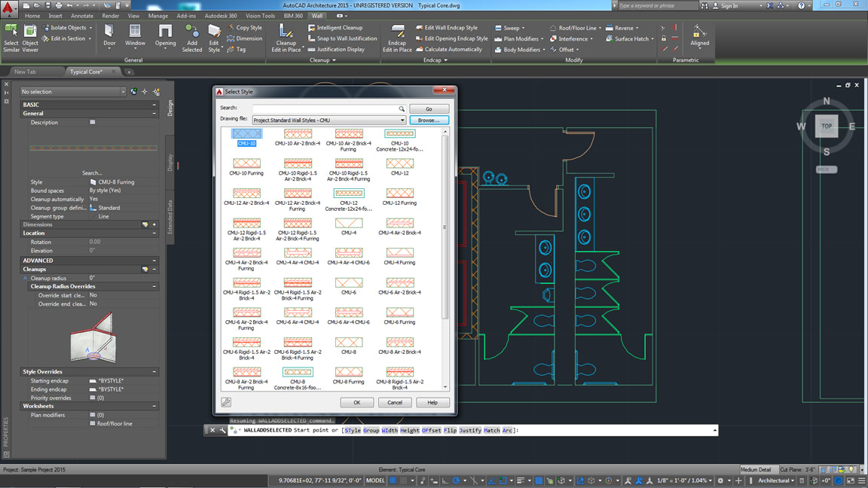Screen dimensions: 868x488
Task: Click Calculate Automatically
Action: [448, 49]
